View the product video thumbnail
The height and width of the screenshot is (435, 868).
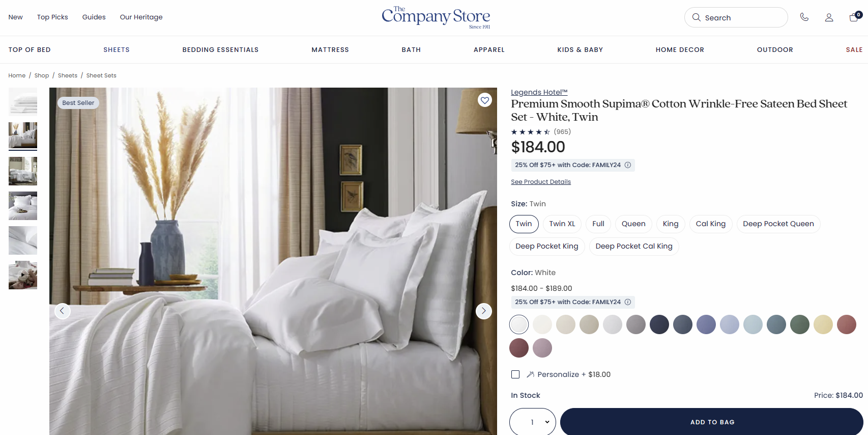(x=23, y=275)
